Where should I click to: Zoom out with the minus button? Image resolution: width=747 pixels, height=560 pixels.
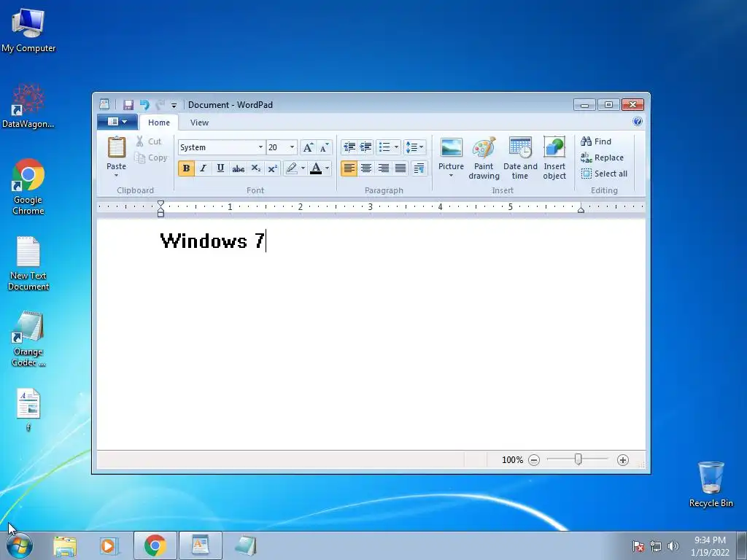(x=534, y=460)
